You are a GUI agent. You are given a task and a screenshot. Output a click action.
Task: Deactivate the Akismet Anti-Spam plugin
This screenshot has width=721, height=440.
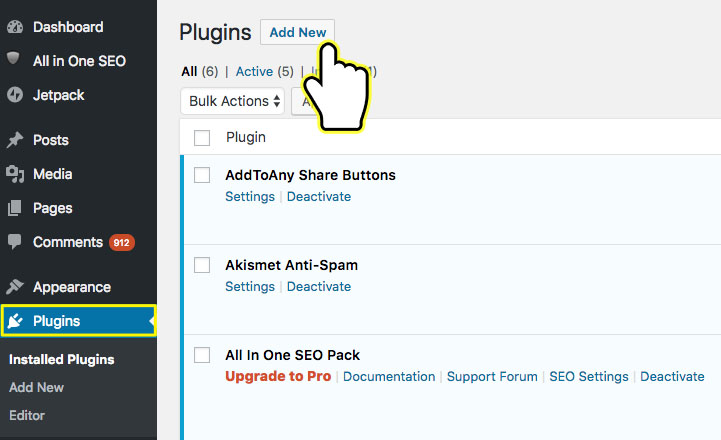319,286
